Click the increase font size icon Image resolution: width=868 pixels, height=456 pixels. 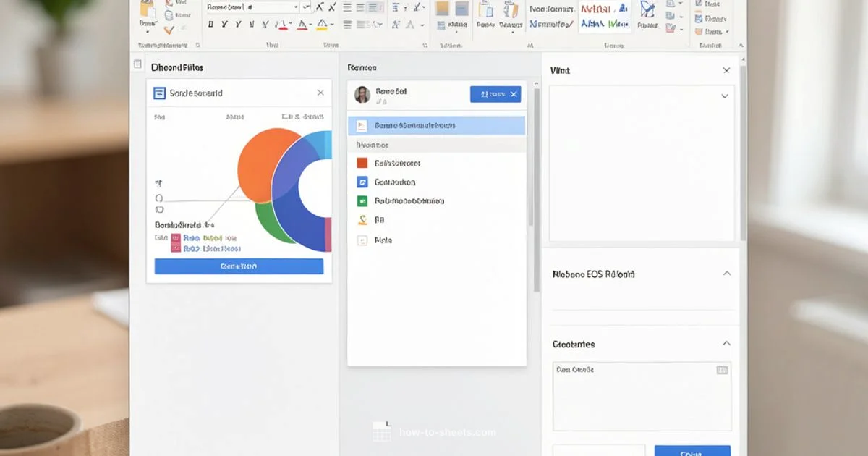point(321,7)
